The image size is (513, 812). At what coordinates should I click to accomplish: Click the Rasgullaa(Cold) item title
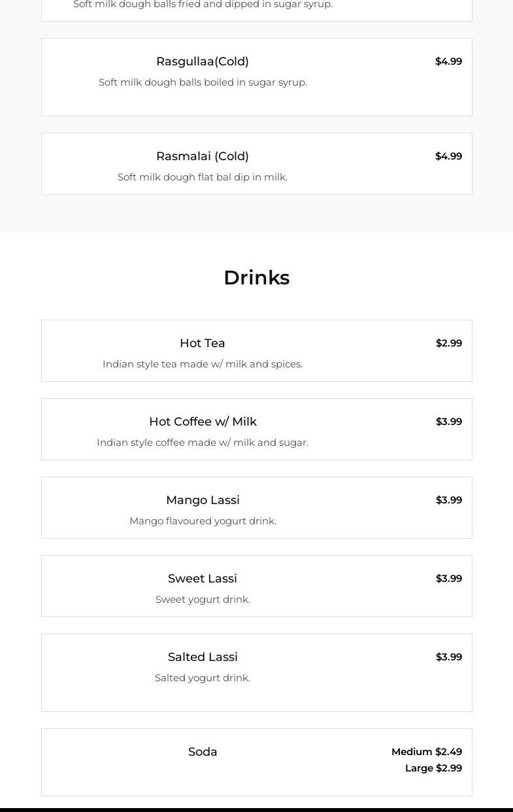203,61
